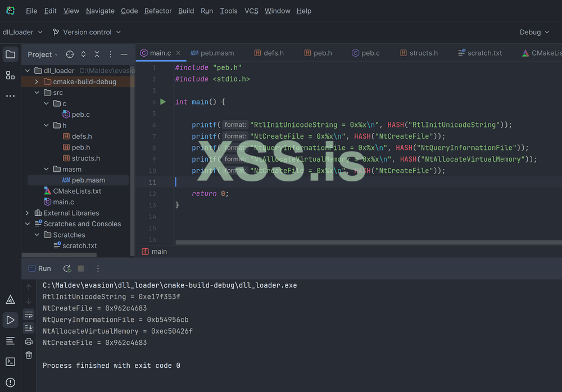This screenshot has height=392, width=562.
Task: Collapse the Scratches folder
Action: coord(37,235)
